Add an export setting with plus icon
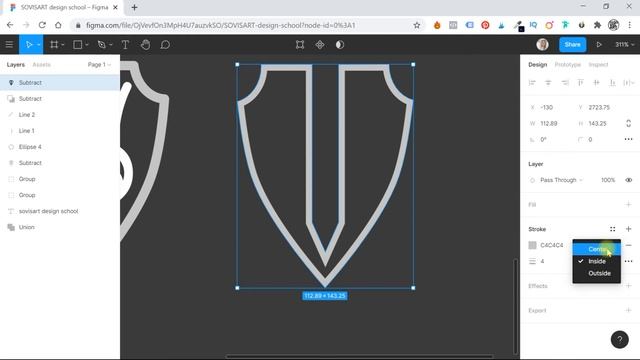The height and width of the screenshot is (360, 640). click(629, 310)
